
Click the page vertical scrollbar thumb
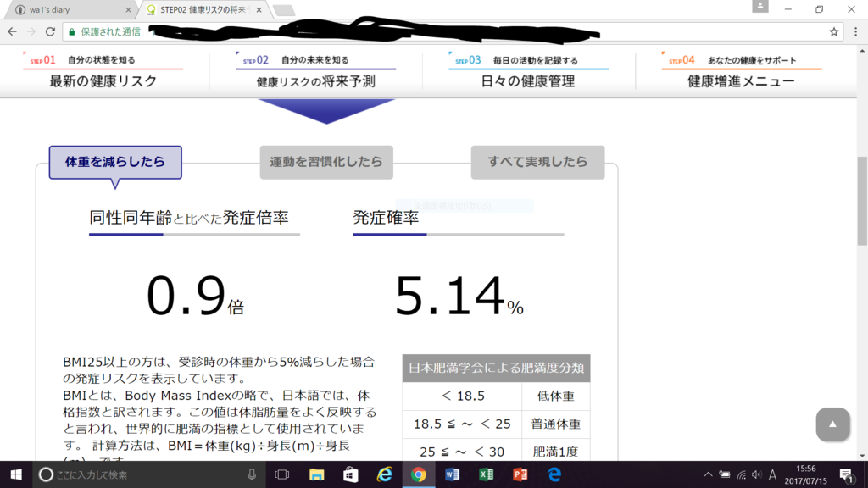pyautogui.click(x=862, y=200)
